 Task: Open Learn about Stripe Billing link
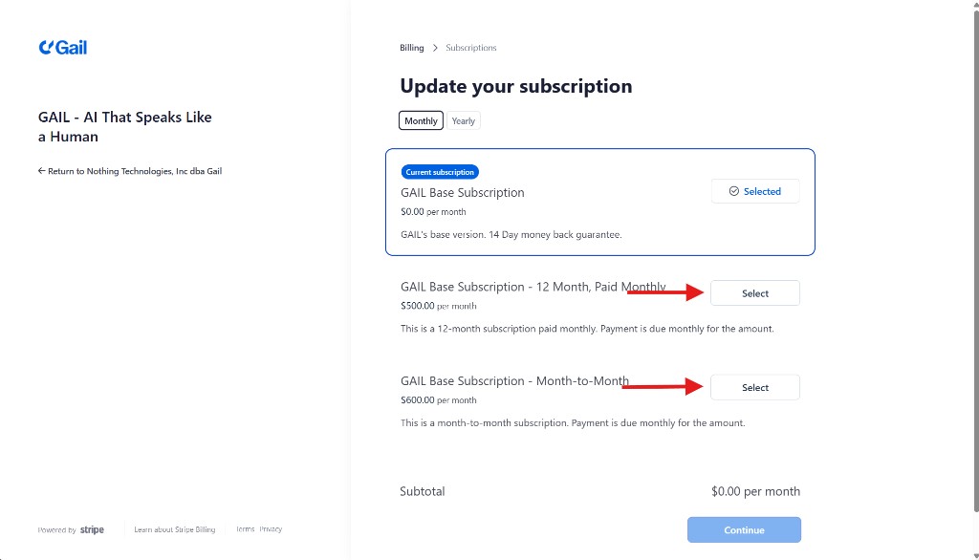point(175,529)
